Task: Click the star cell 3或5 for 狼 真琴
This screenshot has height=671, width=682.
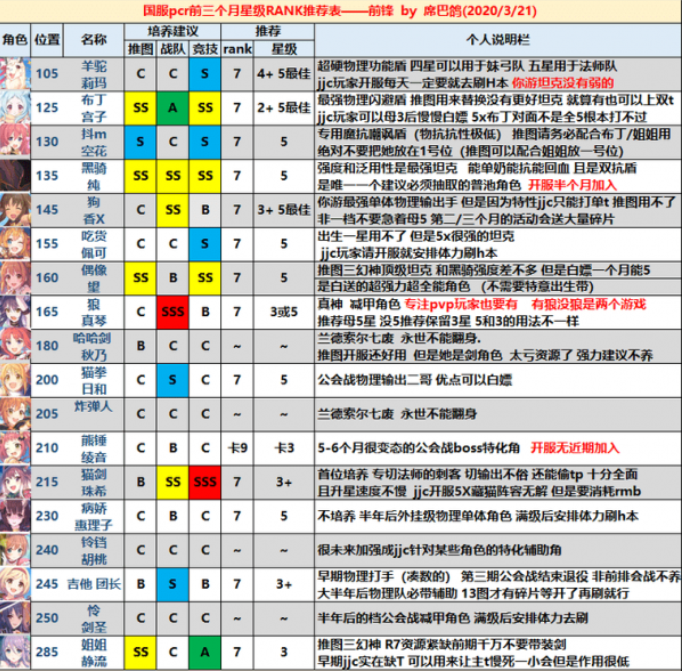Action: coord(284,312)
